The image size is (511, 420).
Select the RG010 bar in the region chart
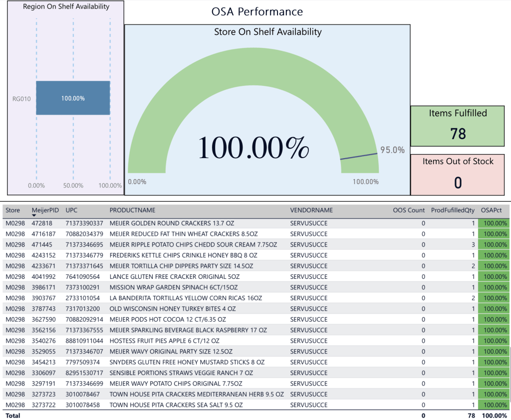(73, 98)
